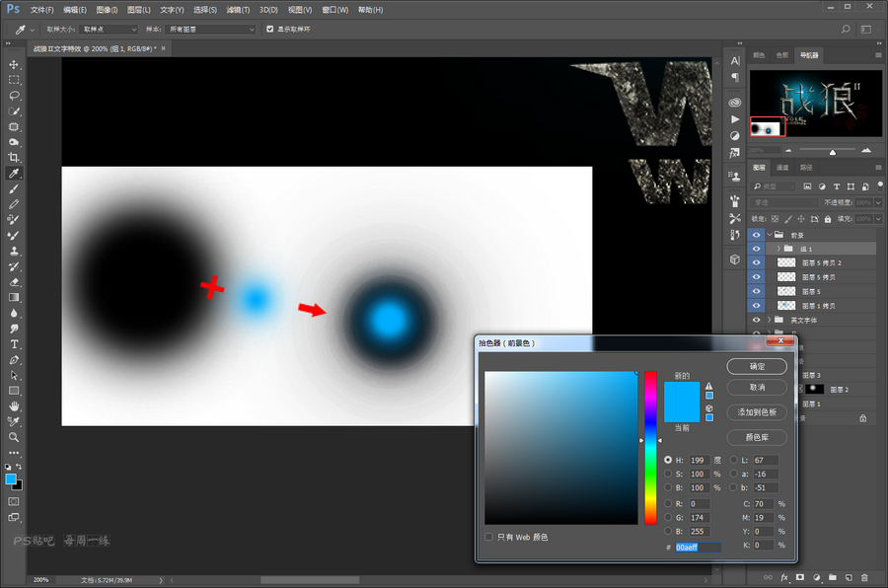Click the vertical hue spectrum slider
The height and width of the screenshot is (588, 888).
point(650,449)
